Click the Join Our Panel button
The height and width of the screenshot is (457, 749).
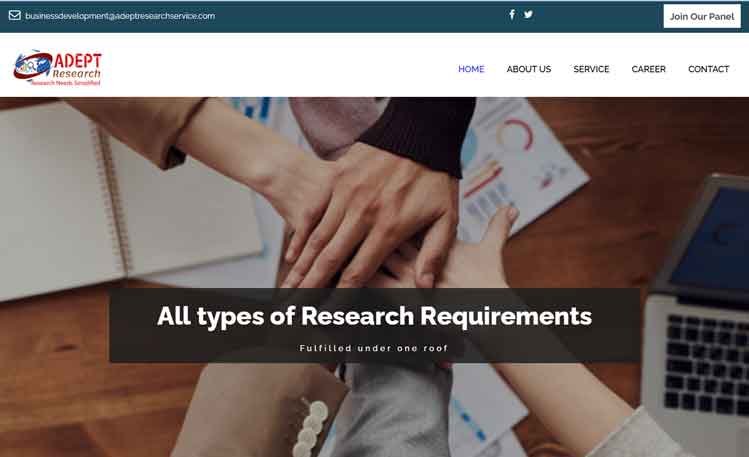(702, 16)
